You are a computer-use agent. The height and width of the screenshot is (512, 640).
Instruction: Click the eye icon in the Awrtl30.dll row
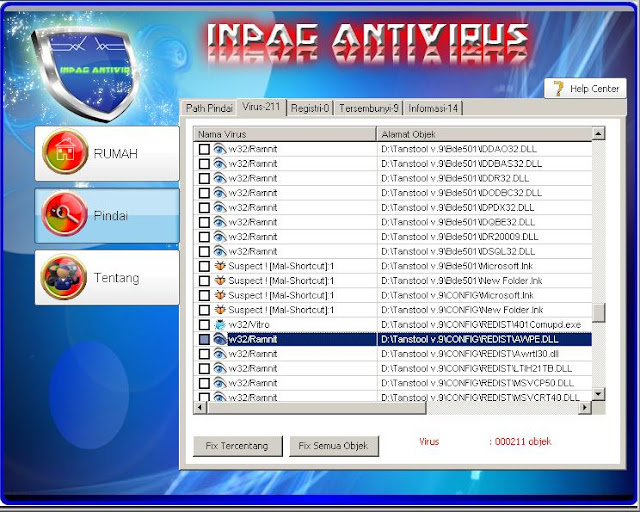click(x=220, y=354)
